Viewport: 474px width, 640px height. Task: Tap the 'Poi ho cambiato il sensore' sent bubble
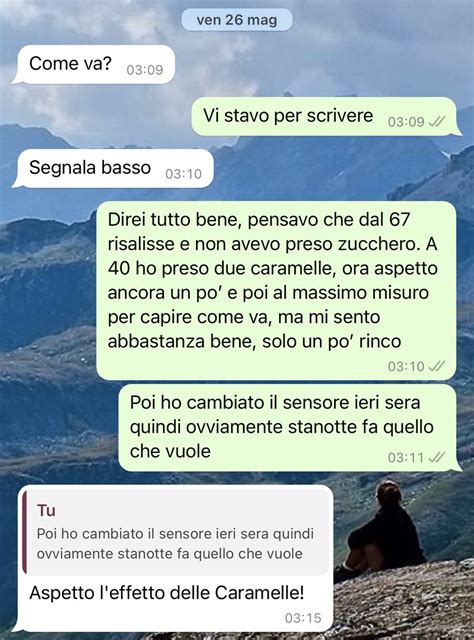tap(289, 427)
